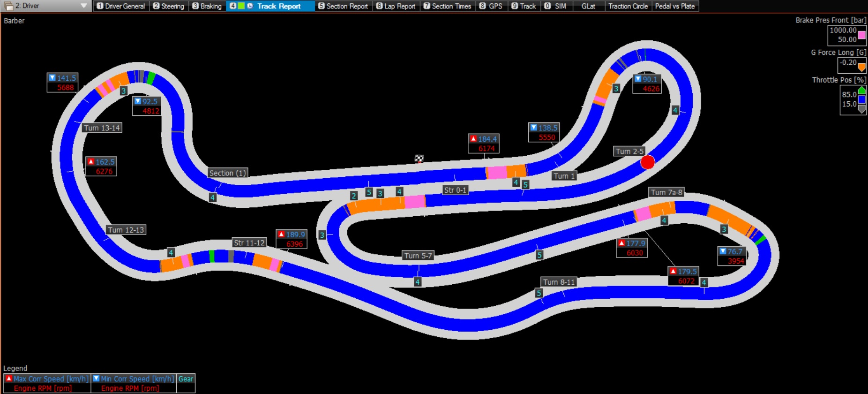Click the blue Throttle Pos color swatch

(x=861, y=99)
